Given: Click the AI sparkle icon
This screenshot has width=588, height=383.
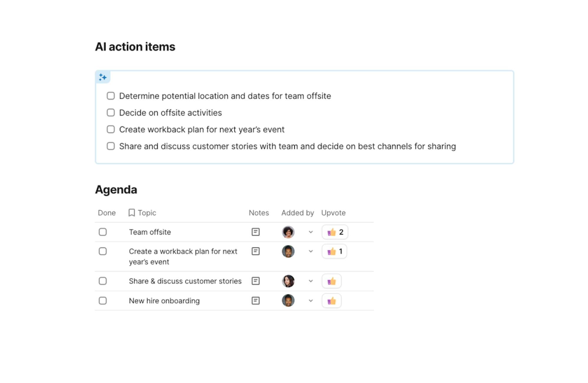Looking at the screenshot, I should [x=103, y=77].
